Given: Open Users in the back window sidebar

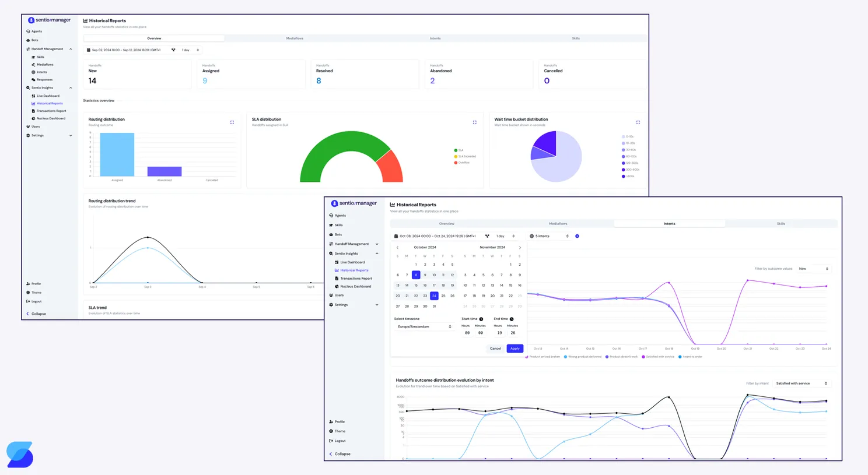Looking at the screenshot, I should tap(33, 126).
